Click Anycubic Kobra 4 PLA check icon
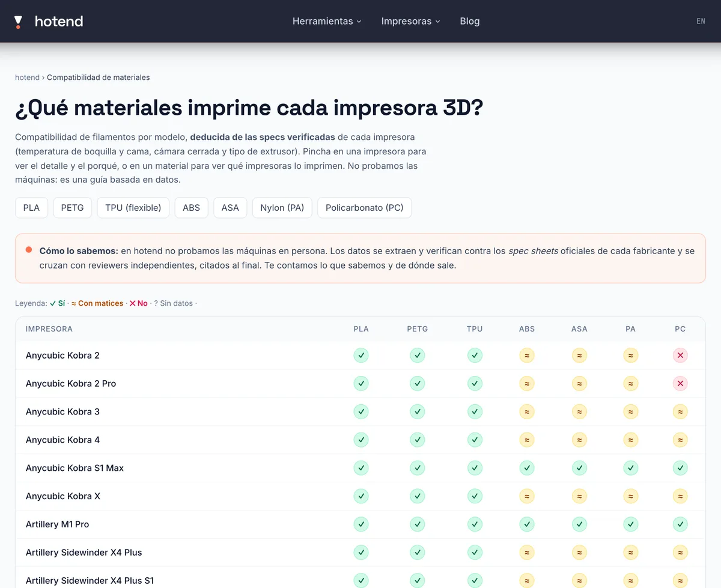 (x=361, y=440)
